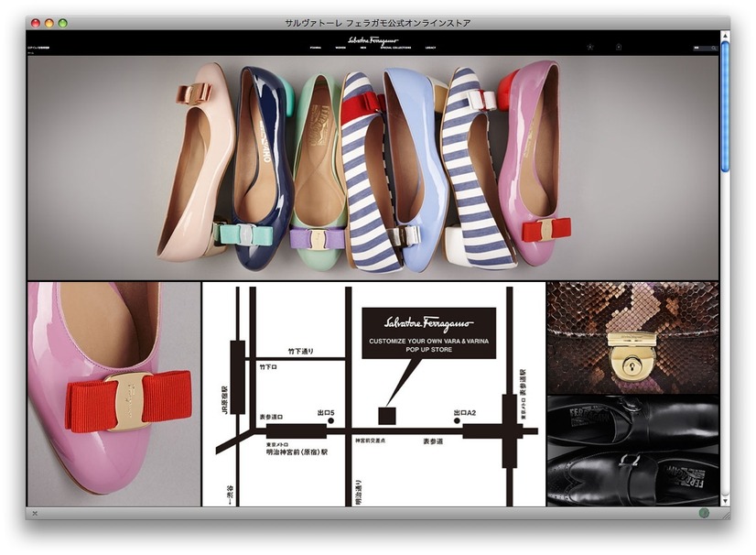Viewport: 756px width, 555px height.
Task: Zoom the window with green button
Action: pos(62,23)
